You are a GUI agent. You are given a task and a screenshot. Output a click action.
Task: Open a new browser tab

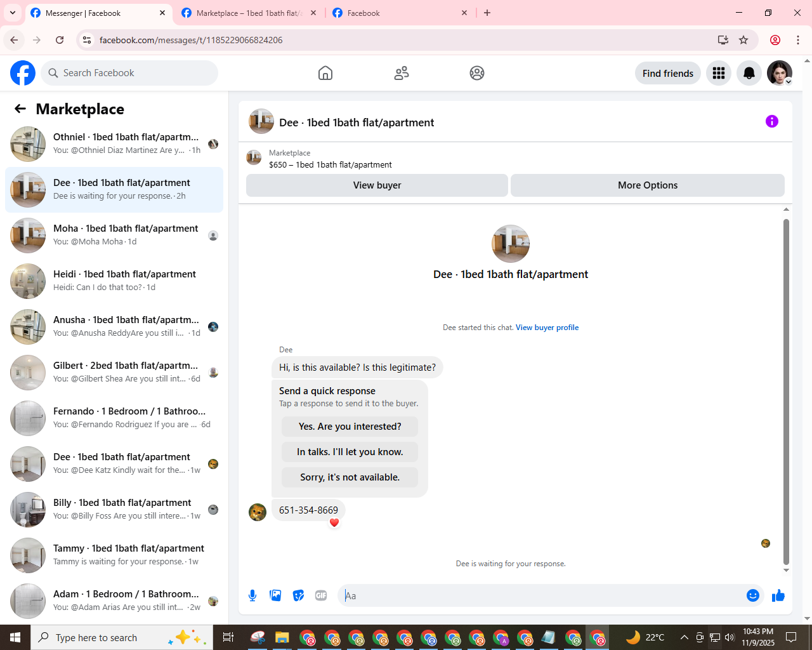[487, 13]
